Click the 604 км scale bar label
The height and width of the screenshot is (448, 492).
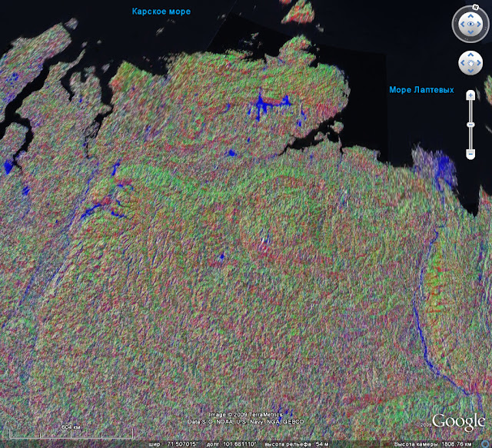pyautogui.click(x=71, y=427)
